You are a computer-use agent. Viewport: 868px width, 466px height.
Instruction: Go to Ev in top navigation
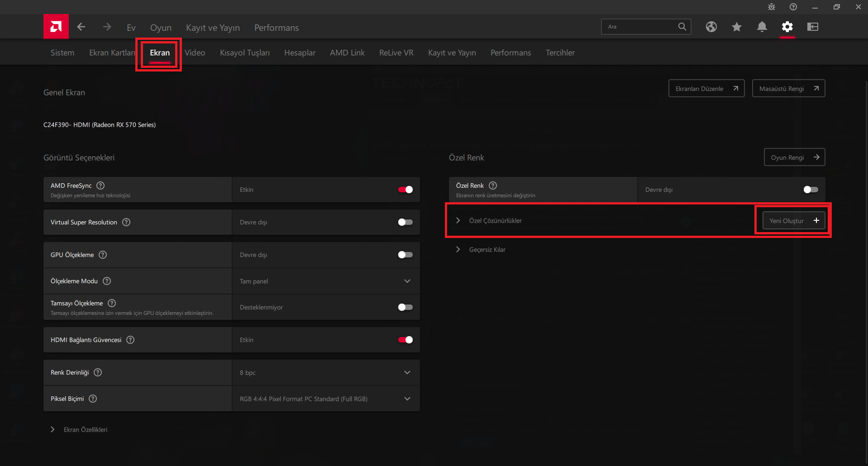(131, 28)
